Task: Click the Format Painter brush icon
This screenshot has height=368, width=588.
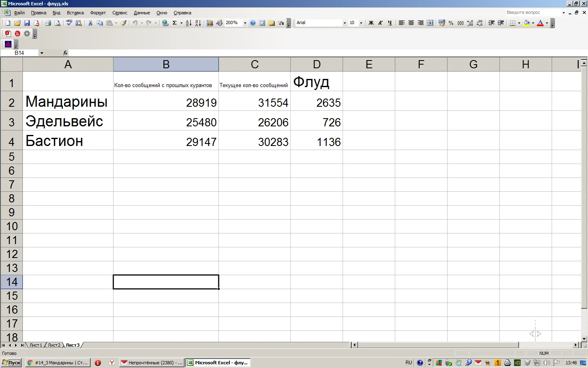Action: click(x=123, y=23)
